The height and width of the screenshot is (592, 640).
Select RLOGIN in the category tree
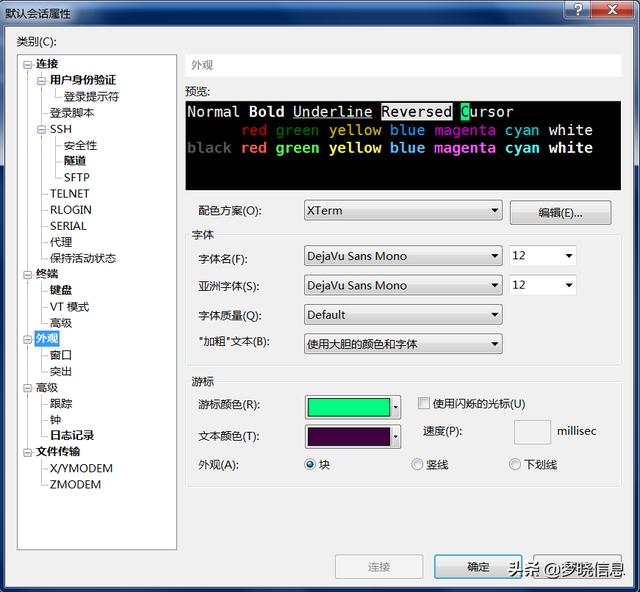pos(71,210)
